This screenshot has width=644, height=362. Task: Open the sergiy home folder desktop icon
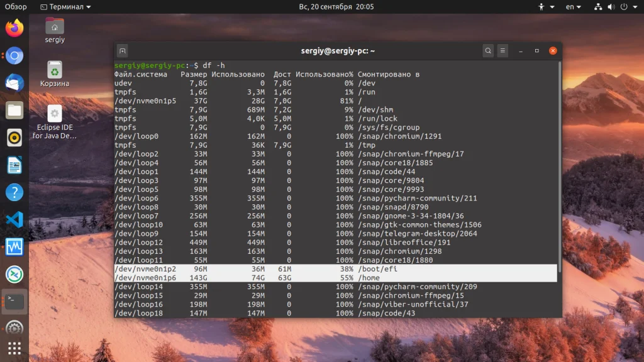(55, 30)
